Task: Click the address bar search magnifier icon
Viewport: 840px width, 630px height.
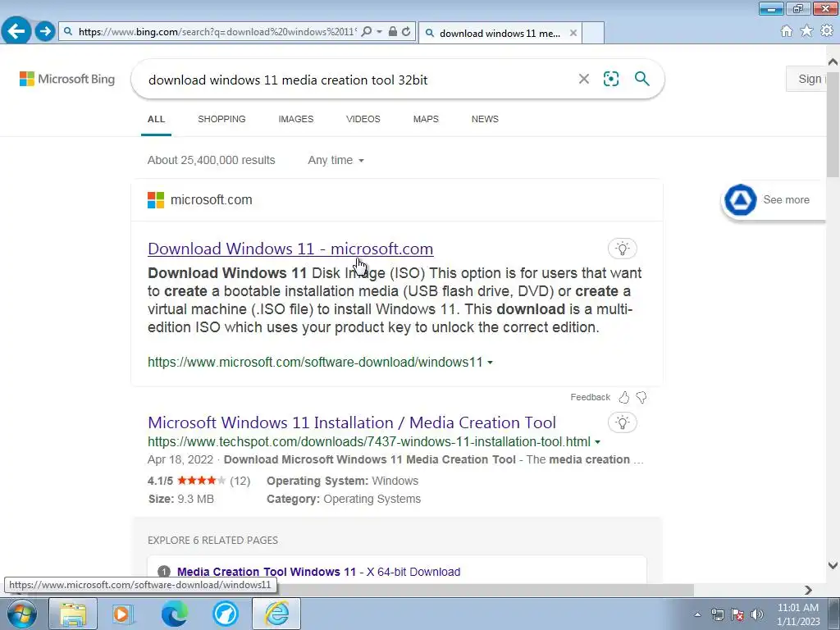Action: (367, 32)
